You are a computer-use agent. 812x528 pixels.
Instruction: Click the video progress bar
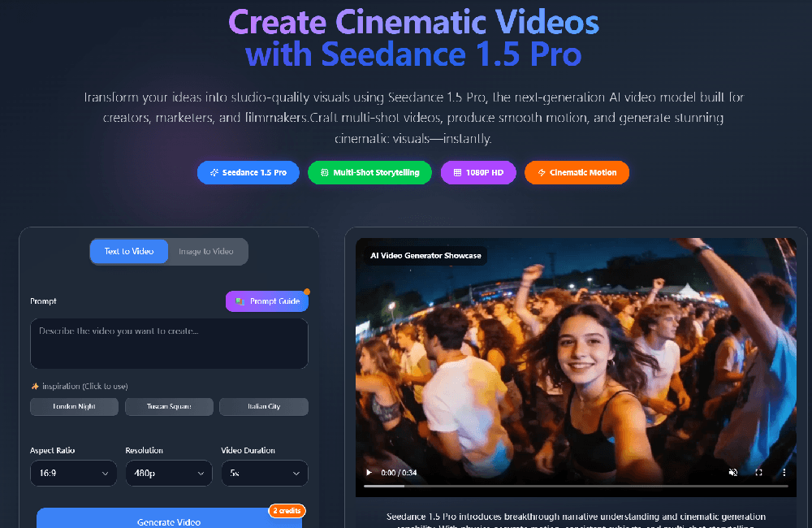pos(577,485)
